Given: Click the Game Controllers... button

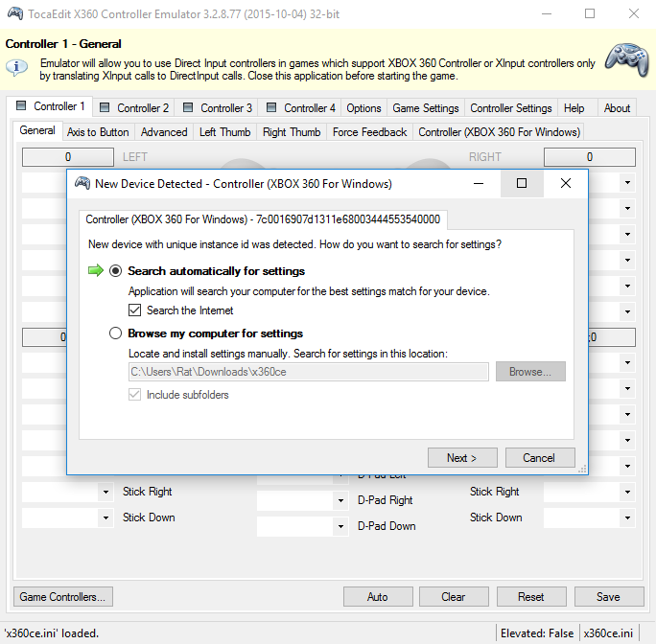Looking at the screenshot, I should click(x=62, y=597).
